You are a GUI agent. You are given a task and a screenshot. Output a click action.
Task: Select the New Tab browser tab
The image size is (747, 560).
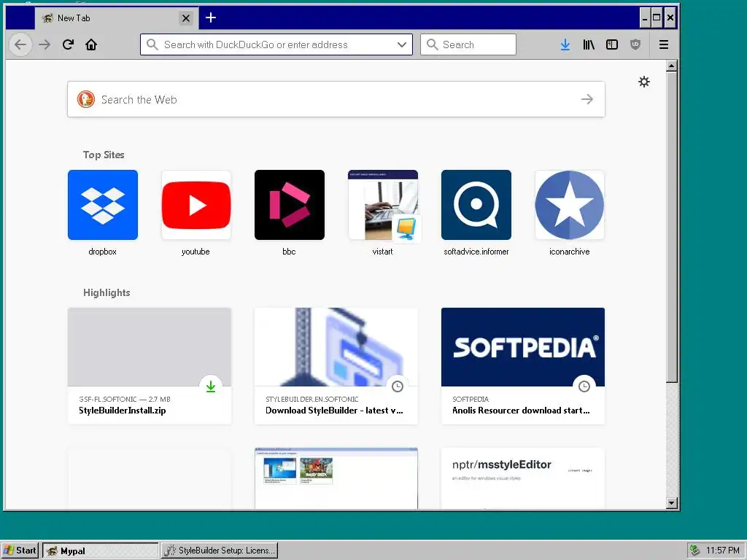[116, 18]
